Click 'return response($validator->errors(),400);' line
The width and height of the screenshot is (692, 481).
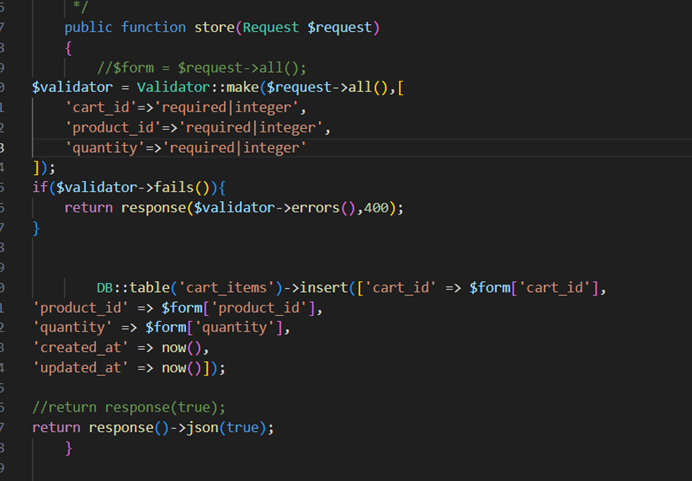pos(234,208)
